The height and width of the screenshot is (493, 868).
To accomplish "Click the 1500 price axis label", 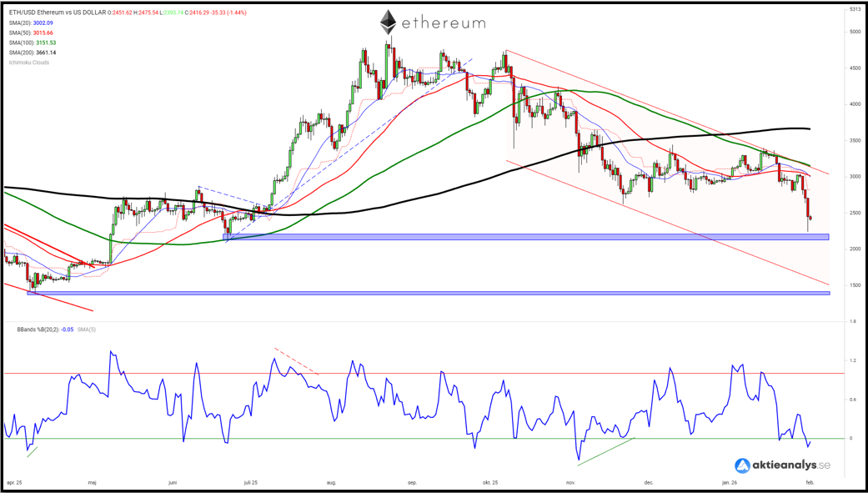I will coord(855,285).
